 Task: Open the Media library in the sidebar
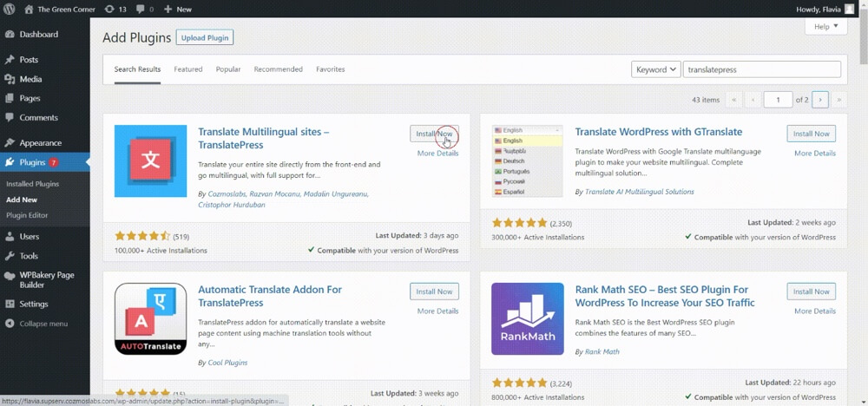(30, 79)
